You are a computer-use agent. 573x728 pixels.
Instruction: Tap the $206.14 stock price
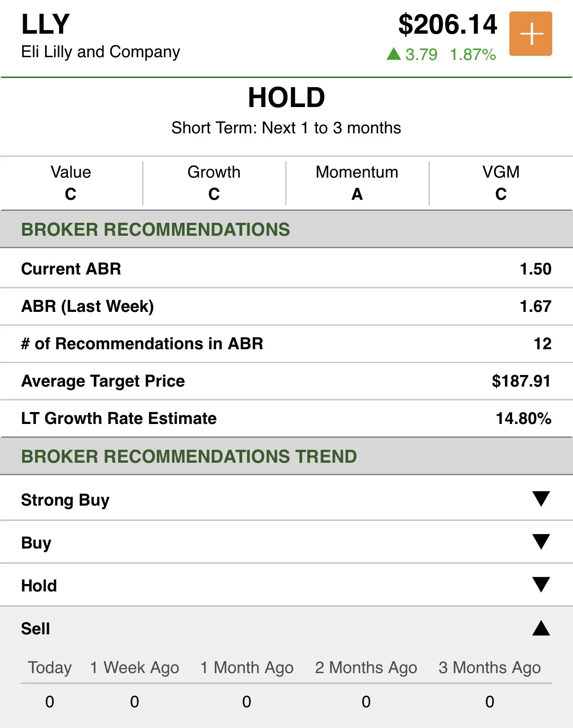point(448,24)
